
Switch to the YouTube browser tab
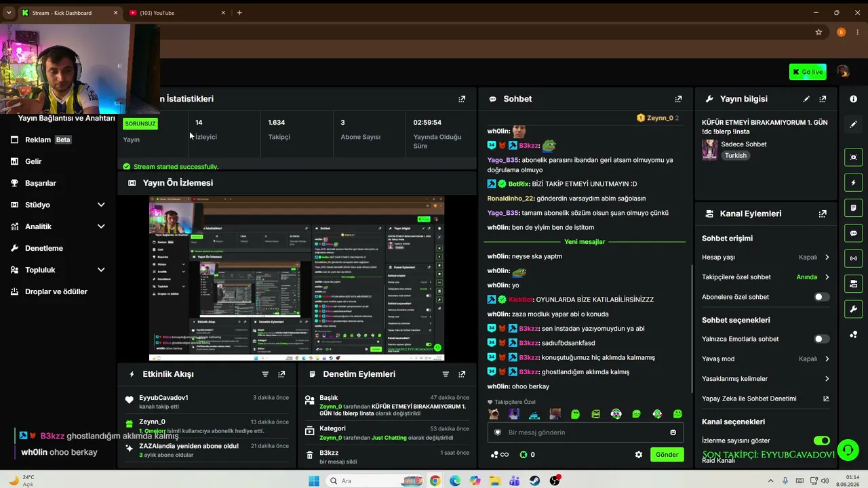(x=176, y=13)
